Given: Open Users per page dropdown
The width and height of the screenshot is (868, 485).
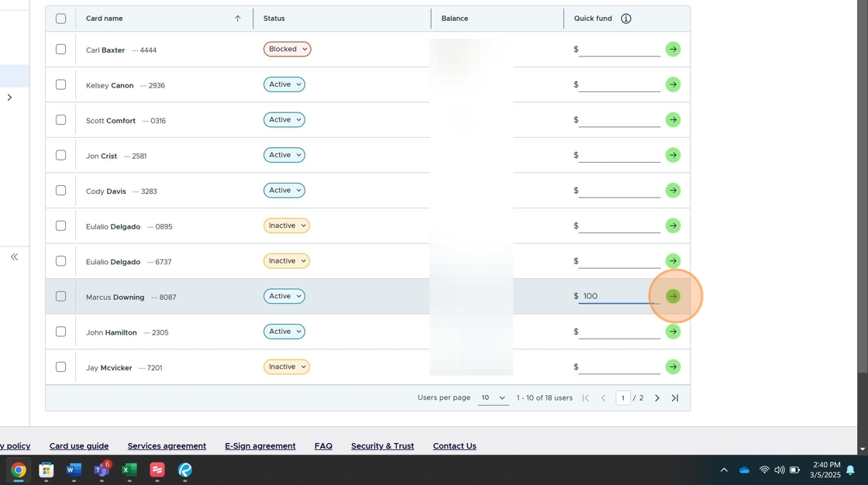Looking at the screenshot, I should pos(493,397).
